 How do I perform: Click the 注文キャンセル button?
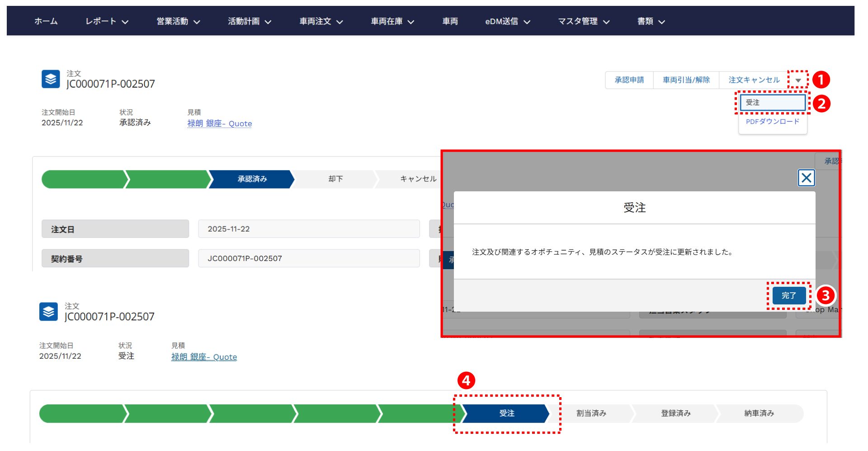point(754,80)
